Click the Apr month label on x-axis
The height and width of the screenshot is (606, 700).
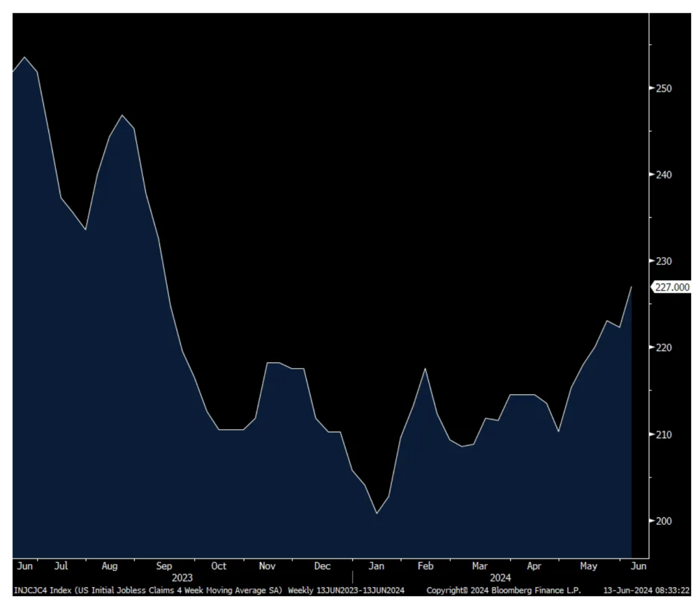pyautogui.click(x=534, y=566)
